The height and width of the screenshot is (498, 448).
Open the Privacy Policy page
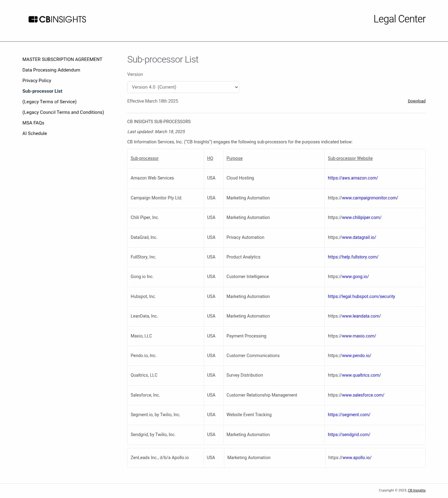37,81
